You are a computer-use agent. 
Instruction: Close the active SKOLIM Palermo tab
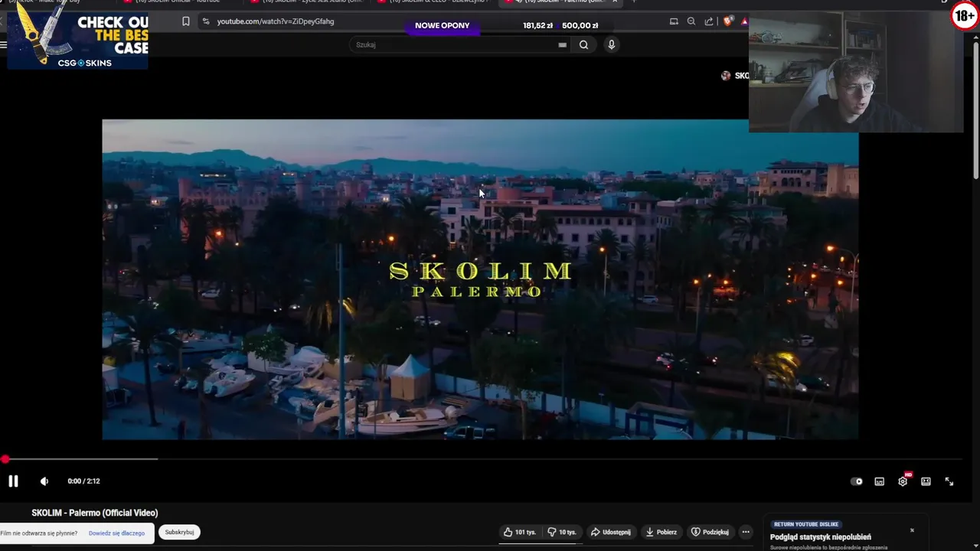(x=614, y=2)
